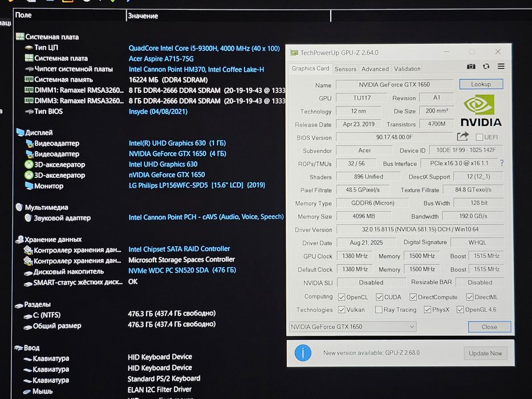The height and width of the screenshot is (399, 532).
Task: Click the Значение column header
Action: click(228, 15)
